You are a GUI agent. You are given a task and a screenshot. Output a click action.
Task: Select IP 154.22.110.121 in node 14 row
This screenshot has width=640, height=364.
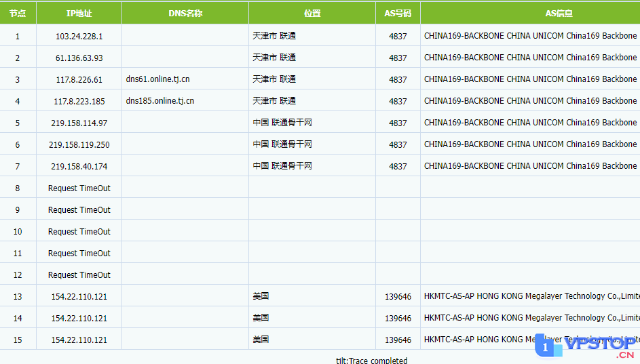tap(79, 318)
